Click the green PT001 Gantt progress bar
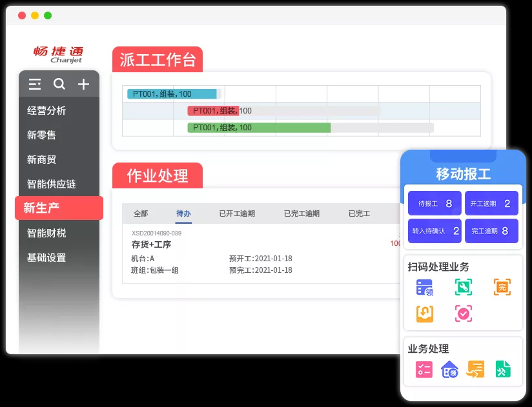 click(x=259, y=128)
